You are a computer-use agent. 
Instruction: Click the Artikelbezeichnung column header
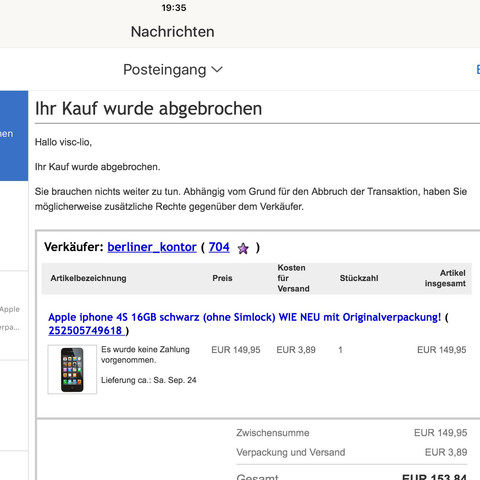point(88,278)
